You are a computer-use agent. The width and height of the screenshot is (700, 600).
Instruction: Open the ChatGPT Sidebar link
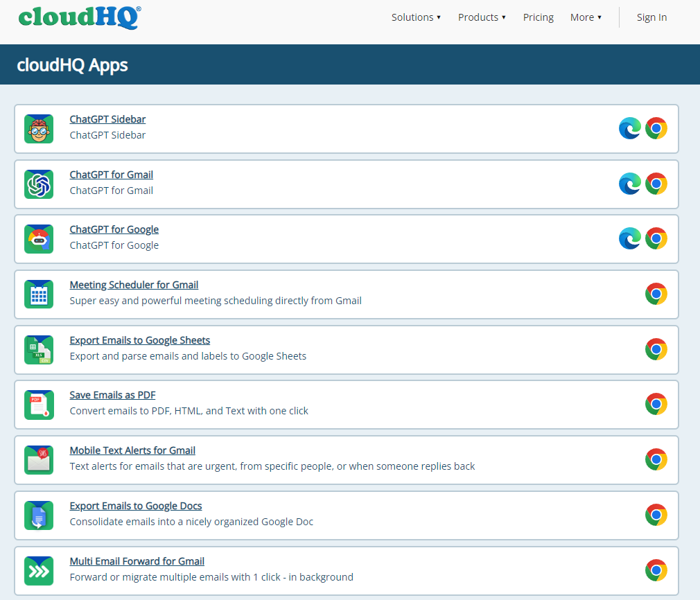(x=107, y=119)
